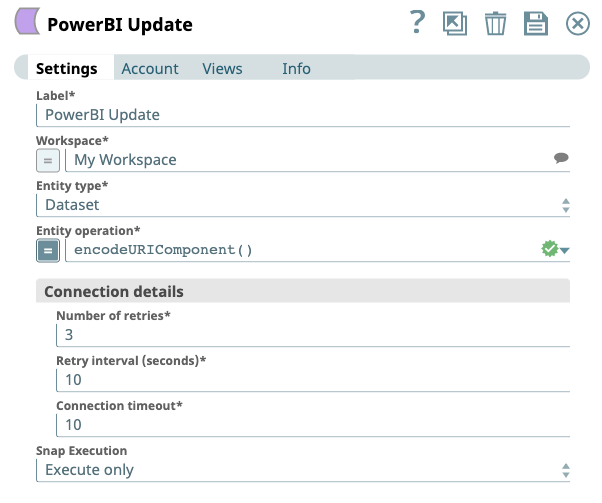Click the Entity type label
The width and height of the screenshot is (602, 503).
72,186
